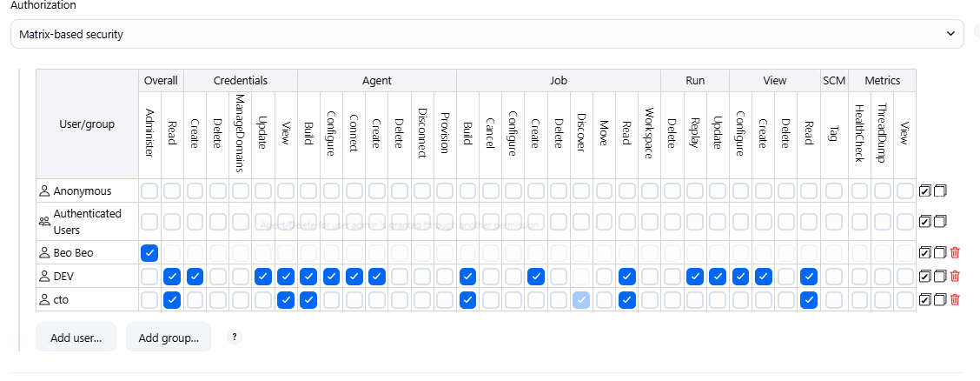Click the Job column group header
Screen dimensions: 980x381
559,81
